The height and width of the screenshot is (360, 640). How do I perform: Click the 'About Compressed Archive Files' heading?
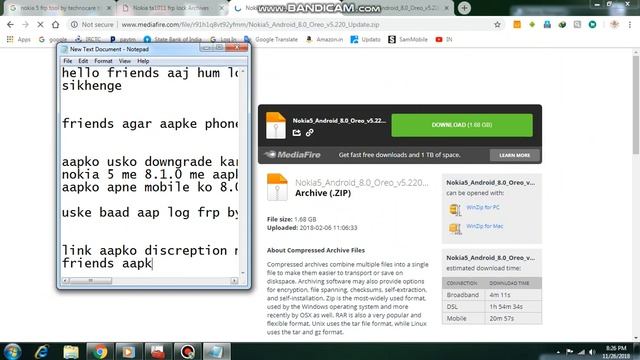click(x=316, y=250)
